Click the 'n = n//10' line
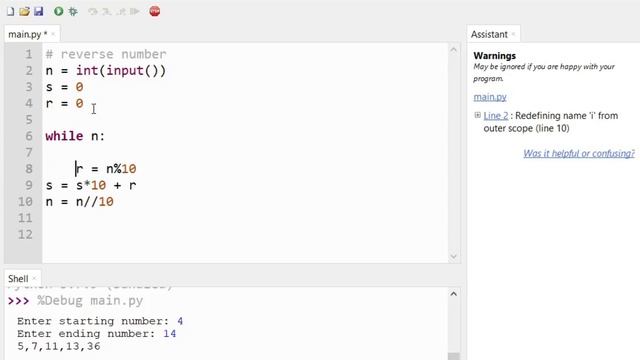 80,202
